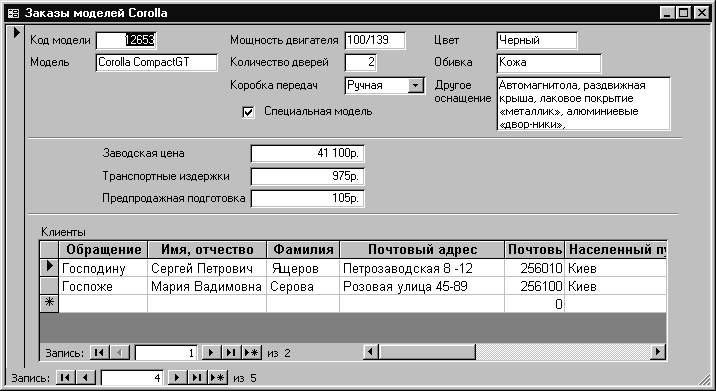Click the form icon in the title bar
This screenshot has width=716, height=391.
pos(14,13)
